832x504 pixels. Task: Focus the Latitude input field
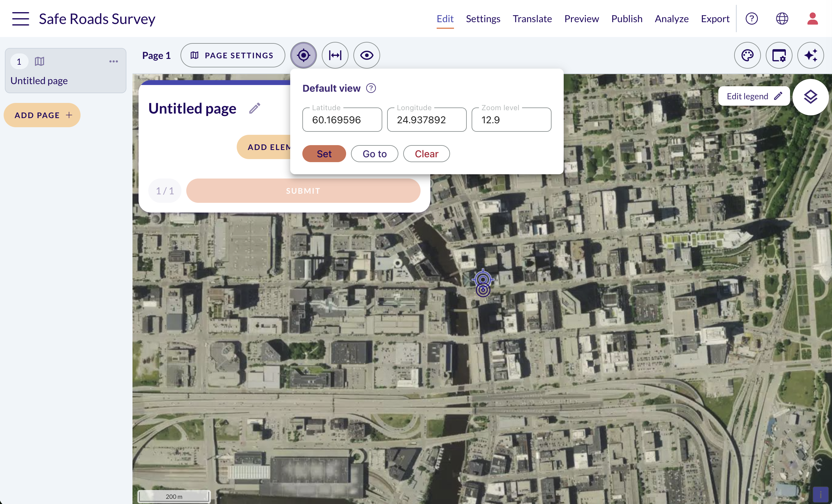[x=342, y=120]
